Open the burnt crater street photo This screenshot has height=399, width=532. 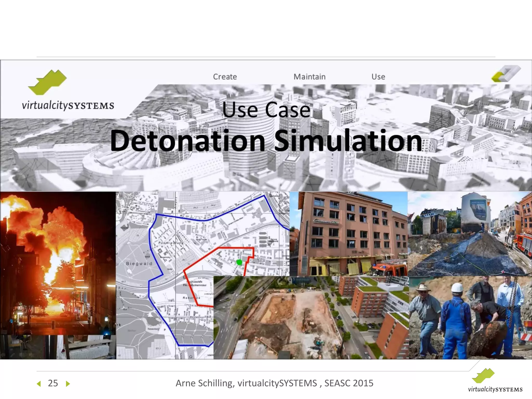click(470, 234)
